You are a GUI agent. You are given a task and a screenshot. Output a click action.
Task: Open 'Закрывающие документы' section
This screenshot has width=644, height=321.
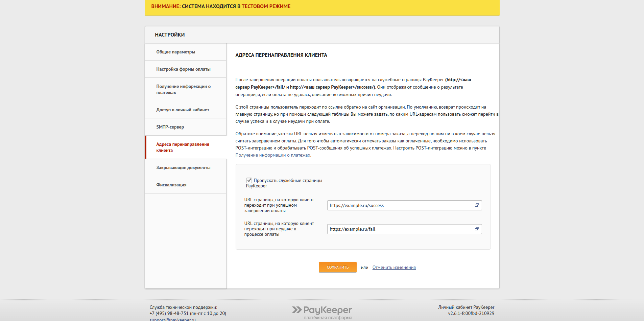tap(183, 168)
